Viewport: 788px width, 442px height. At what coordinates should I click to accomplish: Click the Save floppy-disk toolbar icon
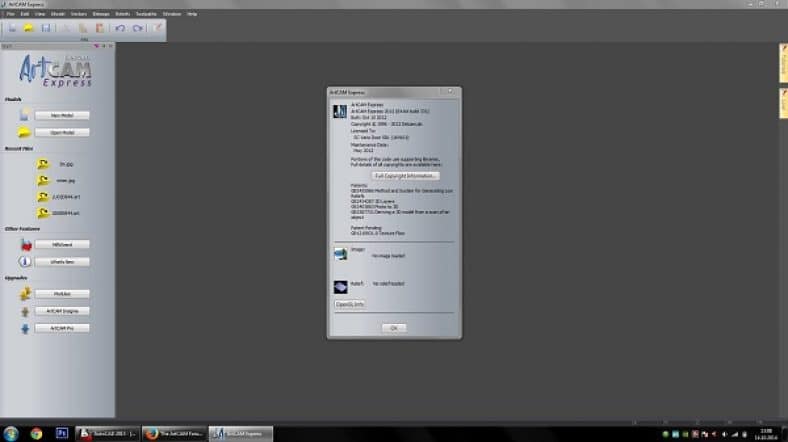pyautogui.click(x=46, y=28)
